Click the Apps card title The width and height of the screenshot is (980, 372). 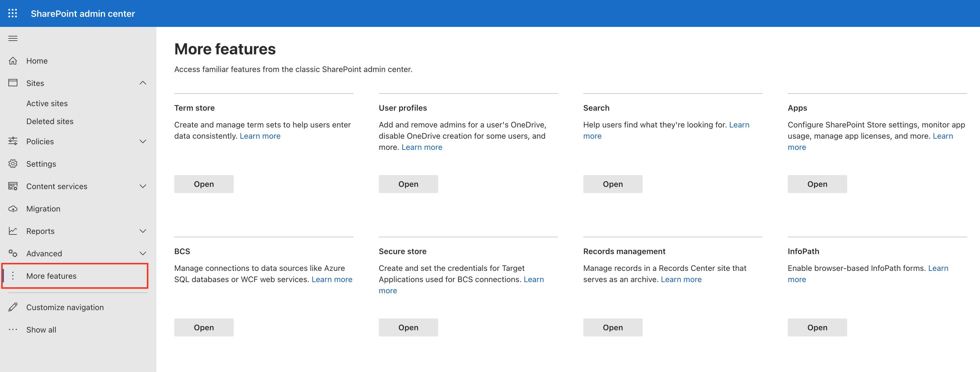point(797,108)
